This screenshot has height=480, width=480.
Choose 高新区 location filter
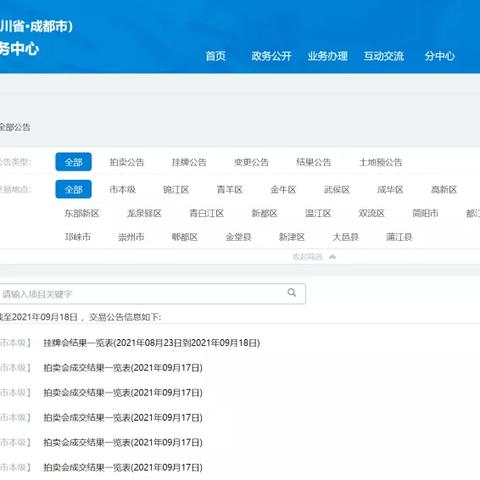tap(444, 190)
